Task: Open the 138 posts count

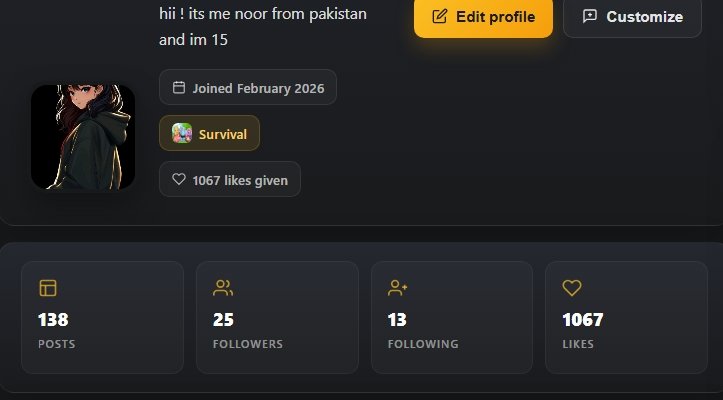Action: 53,320
